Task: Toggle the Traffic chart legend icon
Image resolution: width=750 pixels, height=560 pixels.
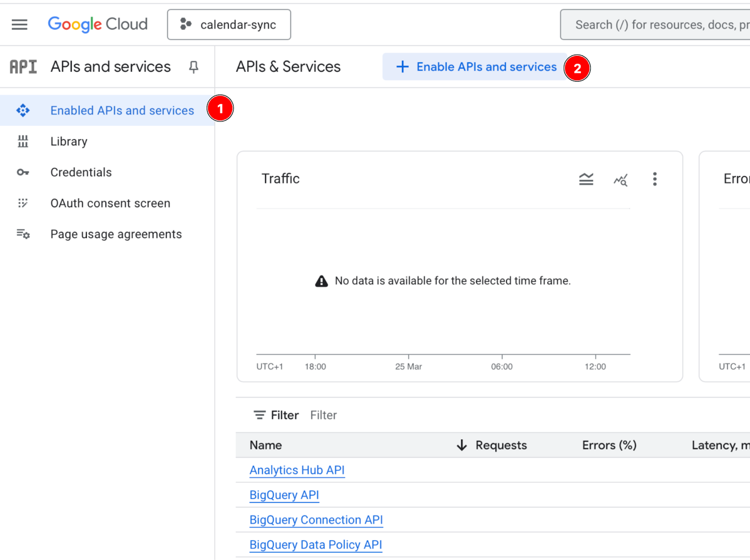Action: 586,179
